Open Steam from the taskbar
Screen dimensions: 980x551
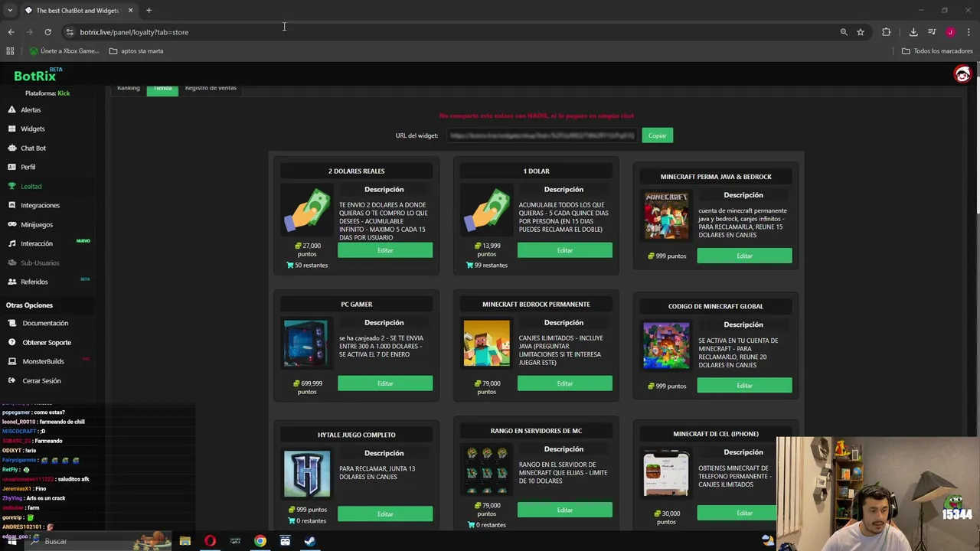pyautogui.click(x=310, y=541)
